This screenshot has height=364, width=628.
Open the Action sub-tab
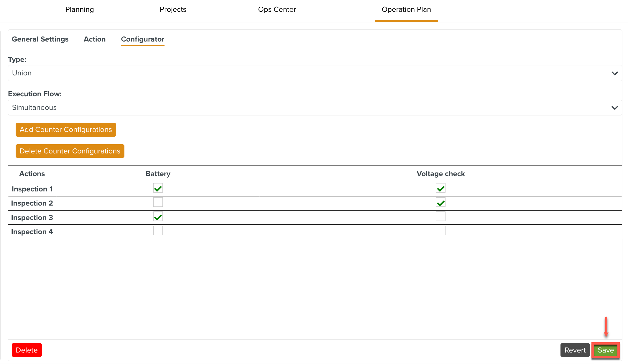[x=95, y=39]
